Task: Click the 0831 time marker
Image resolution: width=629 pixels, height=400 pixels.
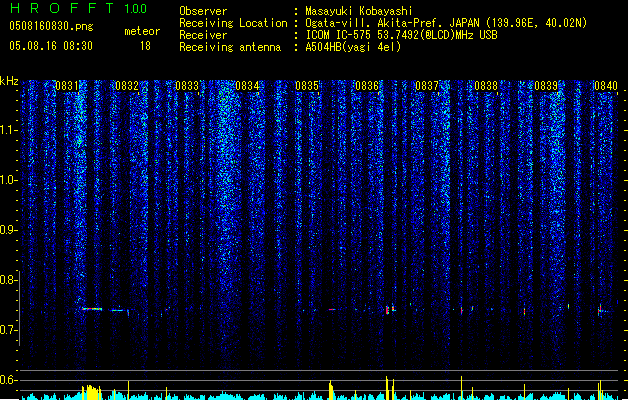Action: click(x=67, y=86)
